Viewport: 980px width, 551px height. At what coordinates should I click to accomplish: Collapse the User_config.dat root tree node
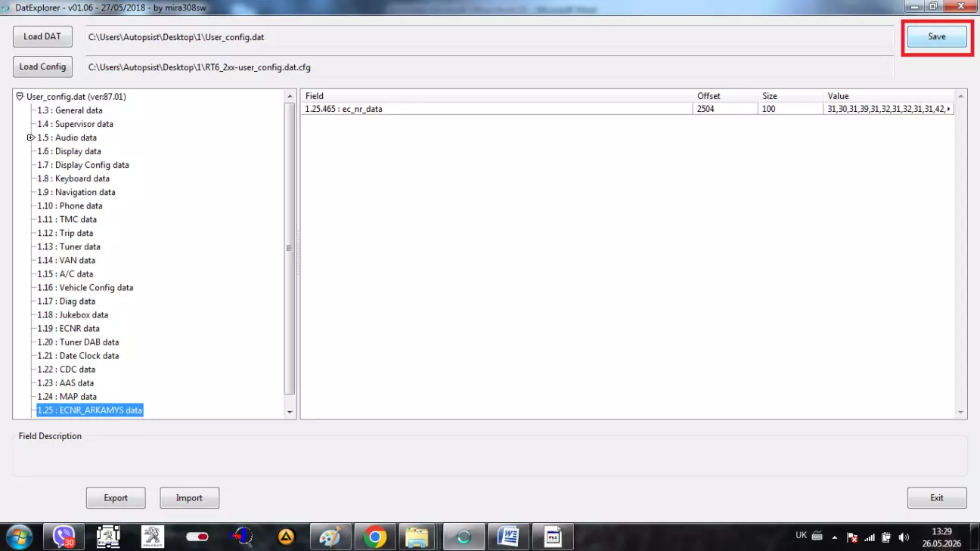(x=20, y=97)
